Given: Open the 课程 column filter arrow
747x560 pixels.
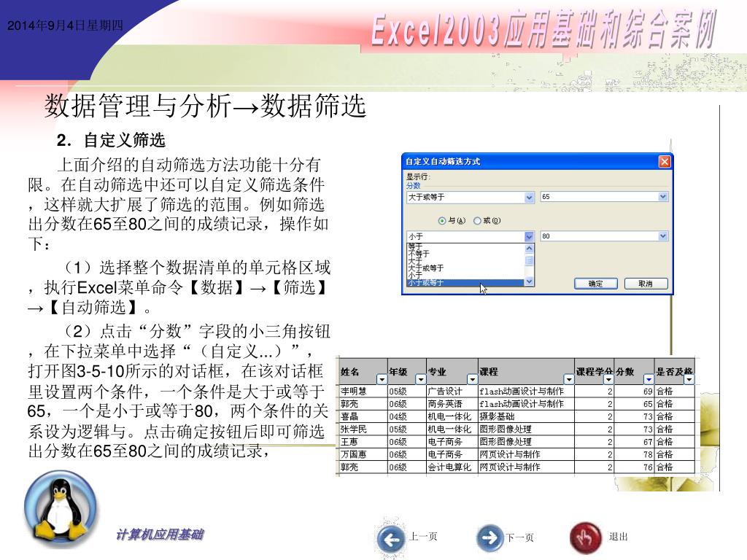Looking at the screenshot, I should [569, 379].
